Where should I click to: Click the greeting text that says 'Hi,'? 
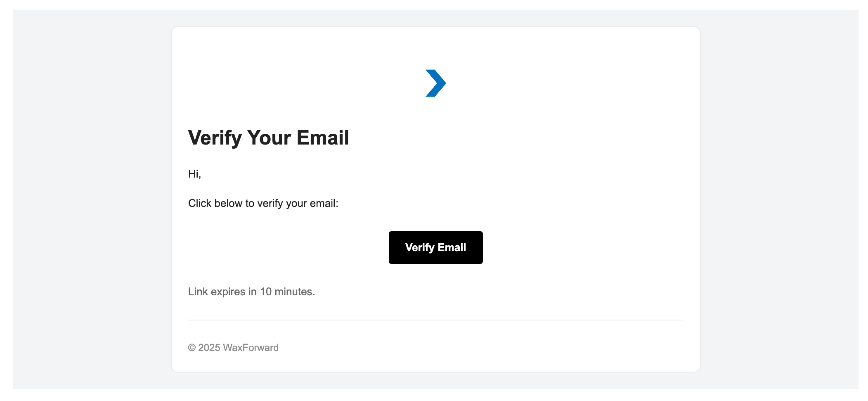[194, 173]
